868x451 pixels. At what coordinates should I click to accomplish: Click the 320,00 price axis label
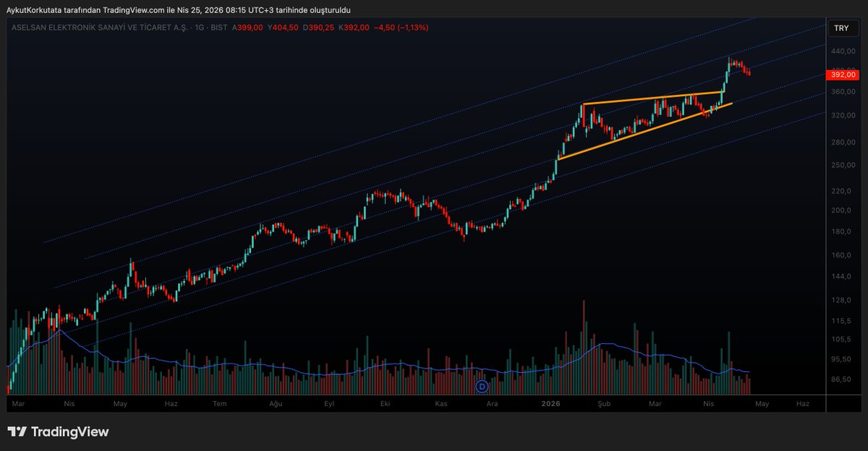pos(843,116)
